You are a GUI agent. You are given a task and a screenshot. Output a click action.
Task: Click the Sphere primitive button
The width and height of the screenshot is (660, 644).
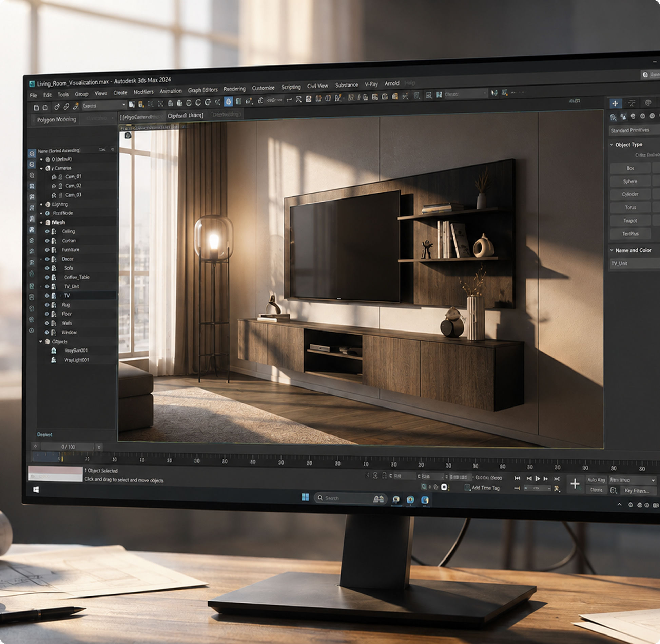pyautogui.click(x=630, y=181)
